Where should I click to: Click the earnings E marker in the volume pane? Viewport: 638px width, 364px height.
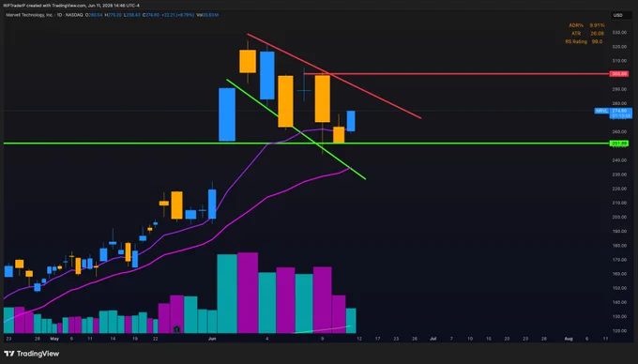click(176, 329)
